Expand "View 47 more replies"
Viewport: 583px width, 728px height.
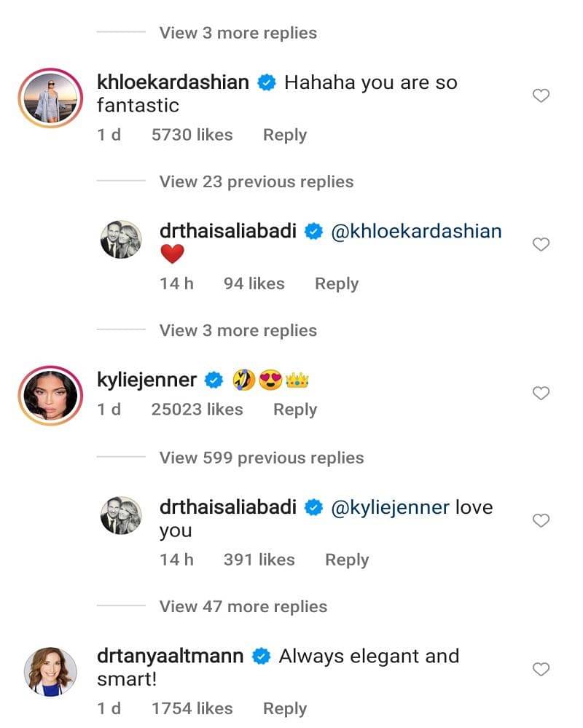tap(243, 606)
